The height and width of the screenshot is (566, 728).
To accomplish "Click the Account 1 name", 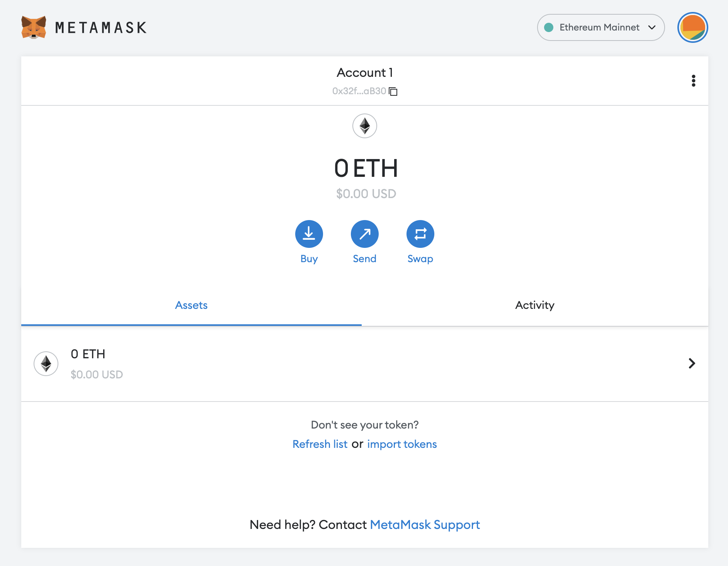I will coord(364,73).
